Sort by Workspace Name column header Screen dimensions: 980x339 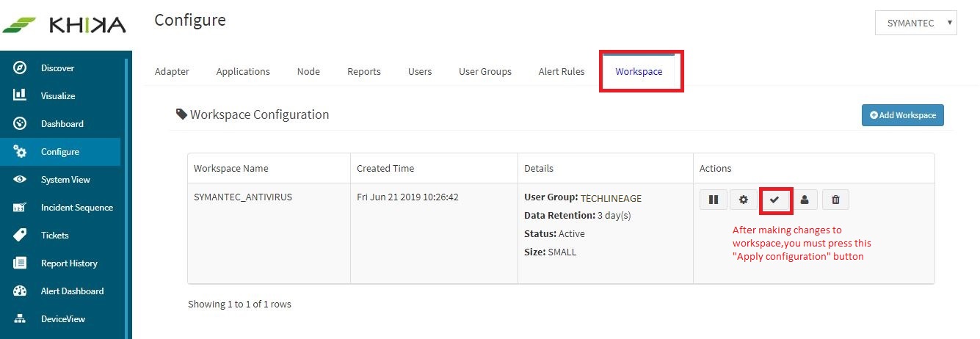(x=231, y=168)
